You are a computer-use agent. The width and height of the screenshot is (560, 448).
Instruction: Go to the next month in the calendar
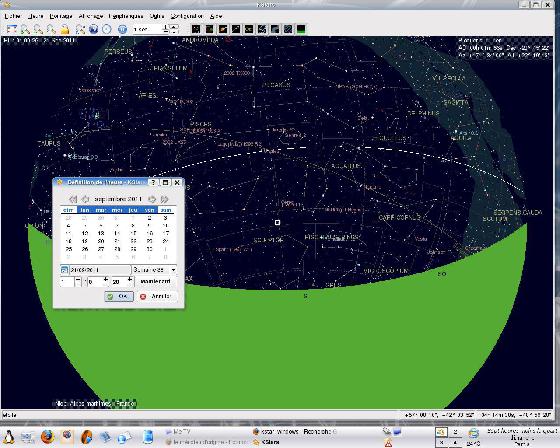click(152, 199)
